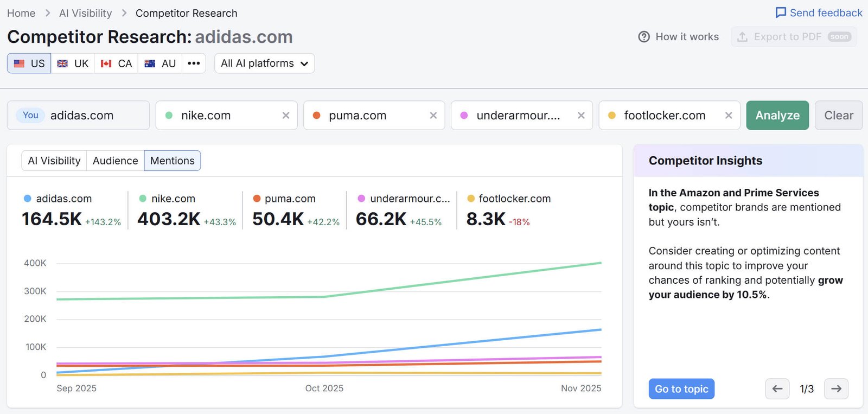
Task: Select the AU country tab
Action: [160, 63]
